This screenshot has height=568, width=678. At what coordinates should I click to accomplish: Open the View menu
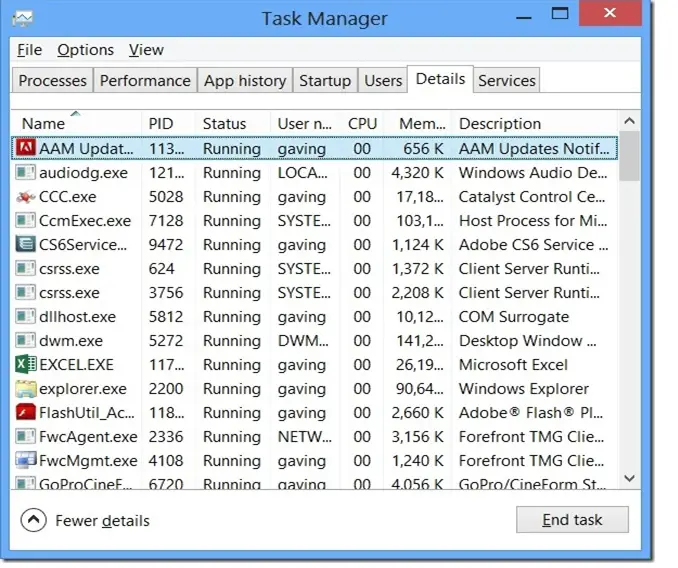point(146,50)
